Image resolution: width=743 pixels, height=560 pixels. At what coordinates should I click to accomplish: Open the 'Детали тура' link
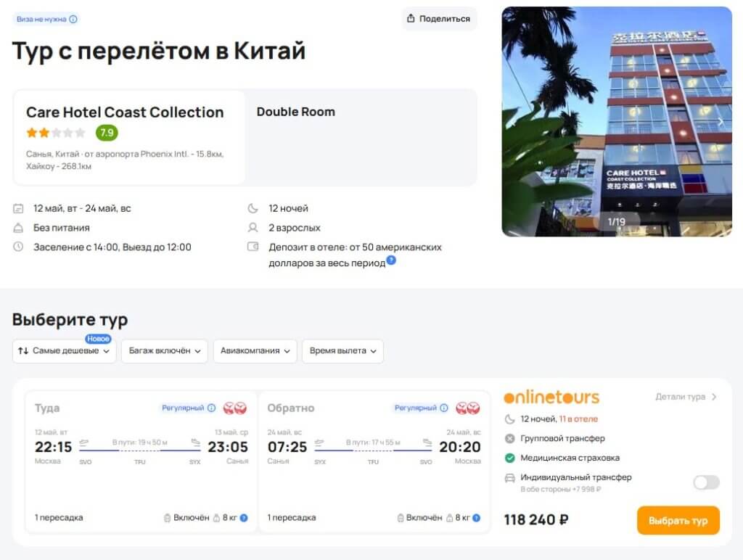pos(686,397)
